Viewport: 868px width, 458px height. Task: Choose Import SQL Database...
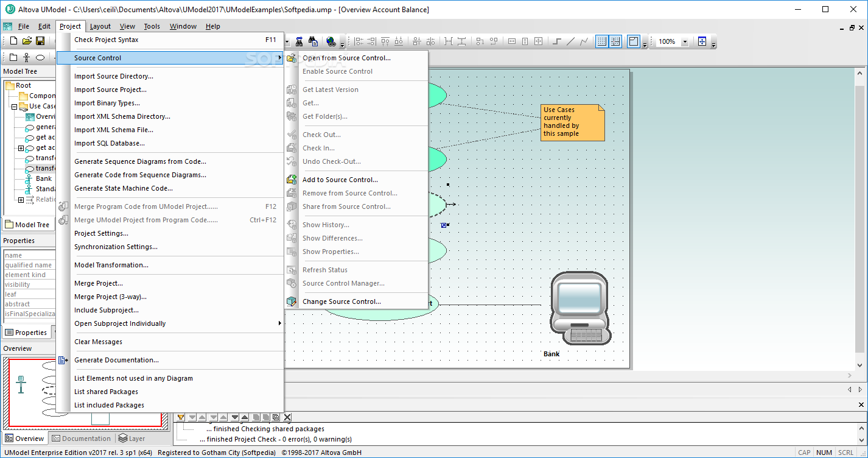tap(170, 143)
